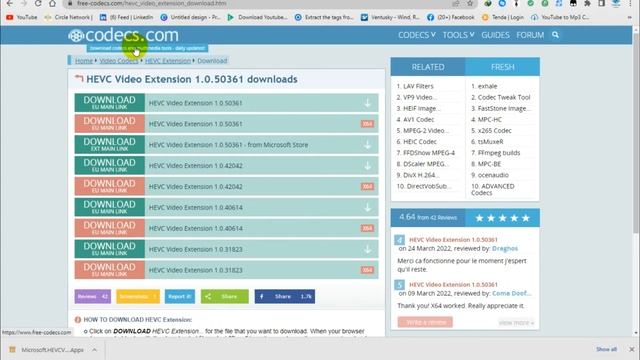
Task: Download HEVC 1.0.40614 green EU link
Action: tap(109, 207)
